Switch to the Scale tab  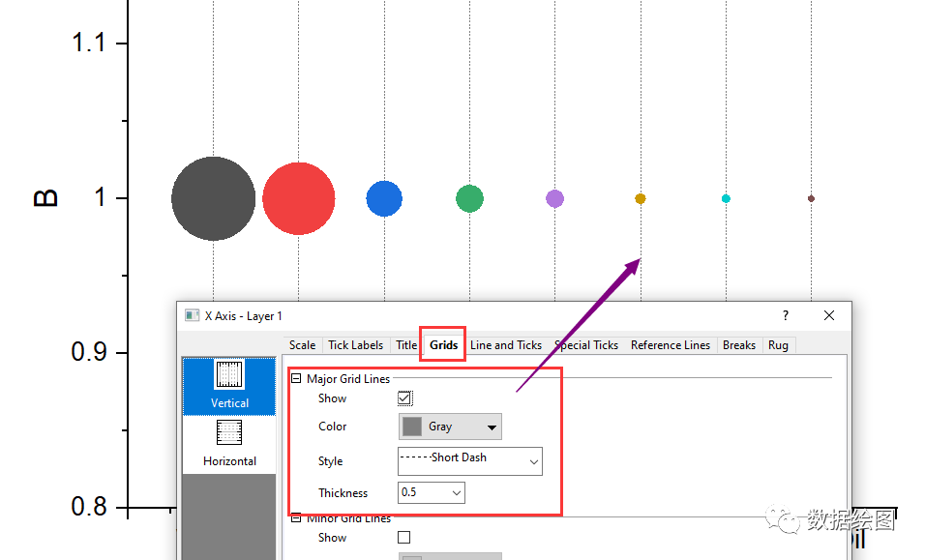(x=302, y=345)
